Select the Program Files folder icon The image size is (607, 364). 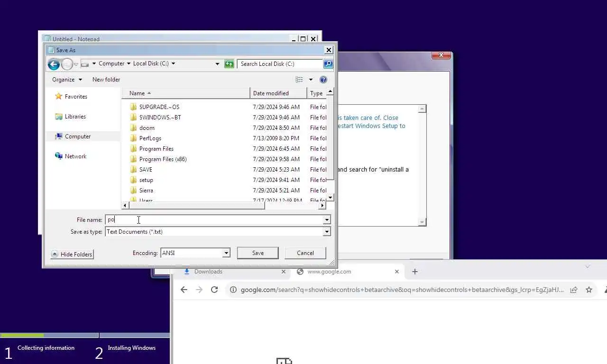click(134, 149)
